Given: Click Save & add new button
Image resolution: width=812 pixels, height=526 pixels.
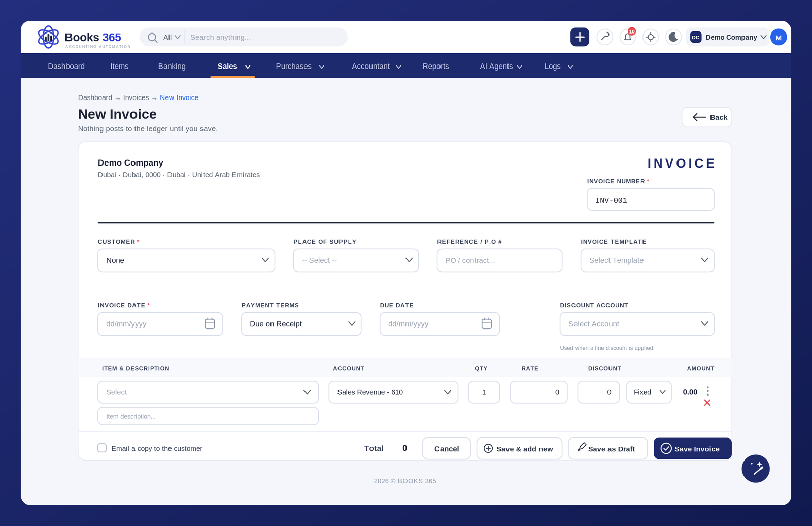Looking at the screenshot, I should [519, 449].
